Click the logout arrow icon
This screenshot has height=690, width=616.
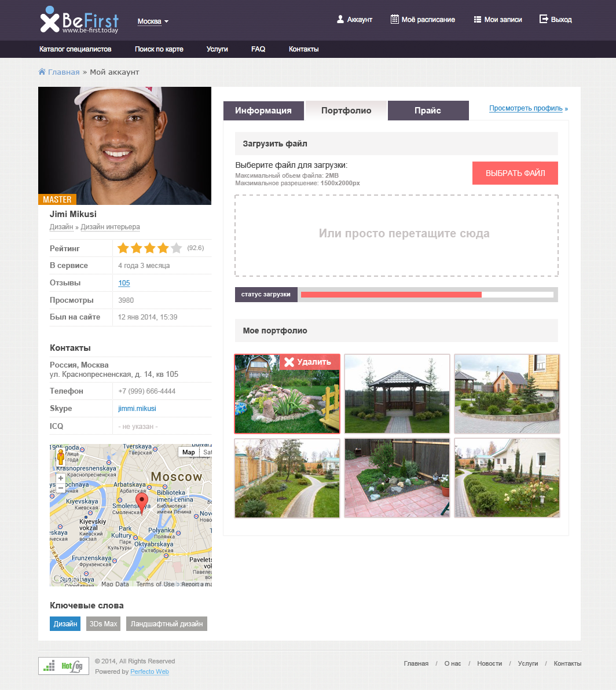click(x=544, y=19)
